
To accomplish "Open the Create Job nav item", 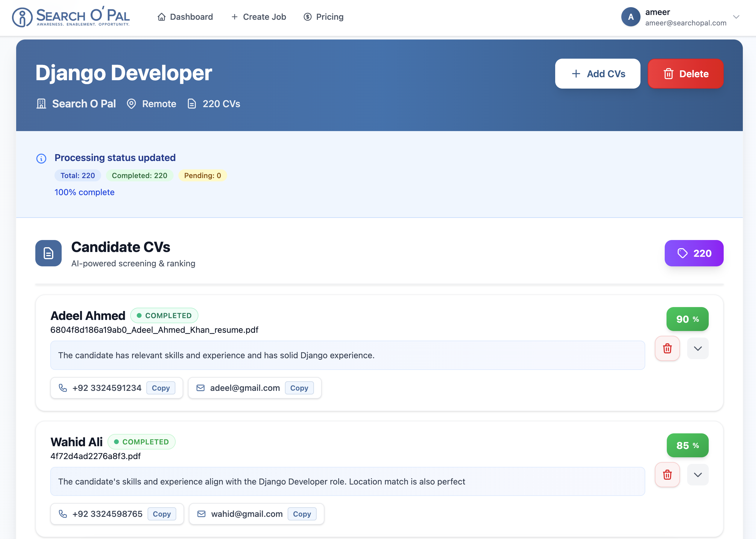I will [x=259, y=17].
